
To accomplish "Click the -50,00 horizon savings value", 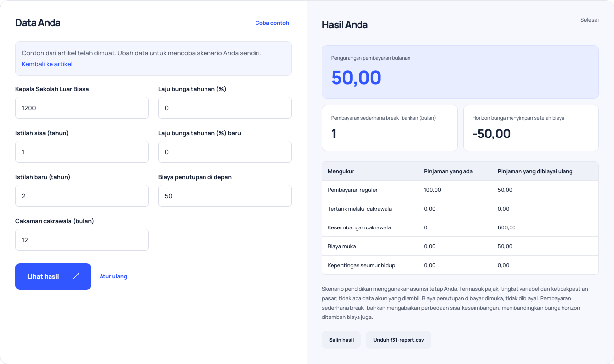I will [492, 134].
